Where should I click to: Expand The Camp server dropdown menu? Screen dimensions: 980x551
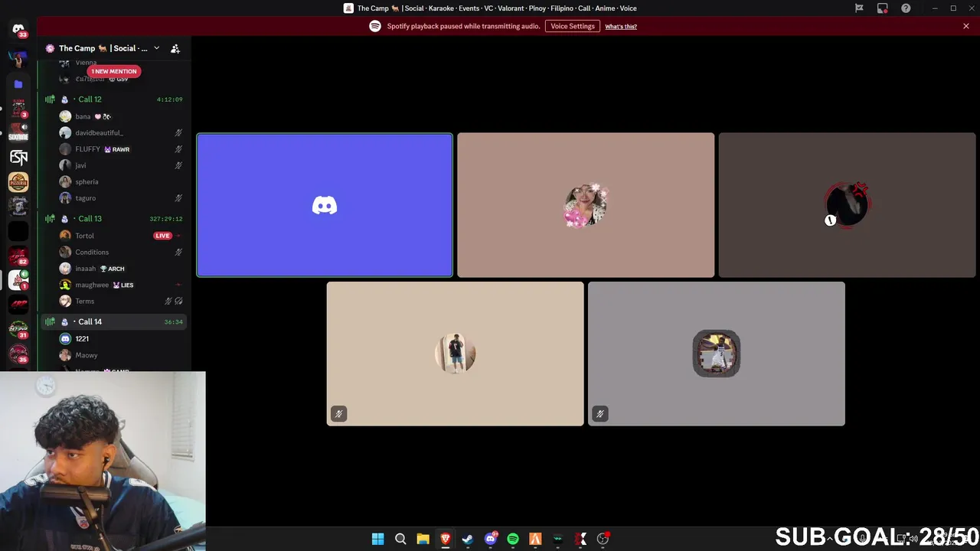pos(156,48)
